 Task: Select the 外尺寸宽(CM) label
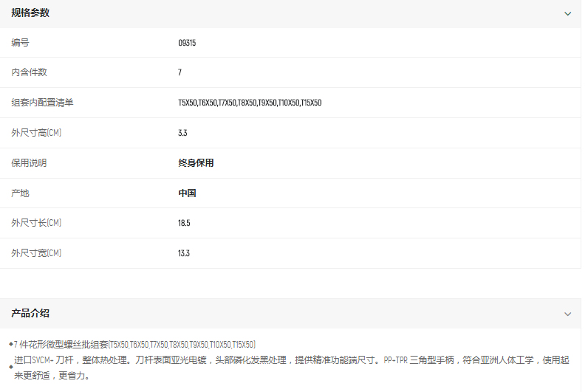point(36,253)
